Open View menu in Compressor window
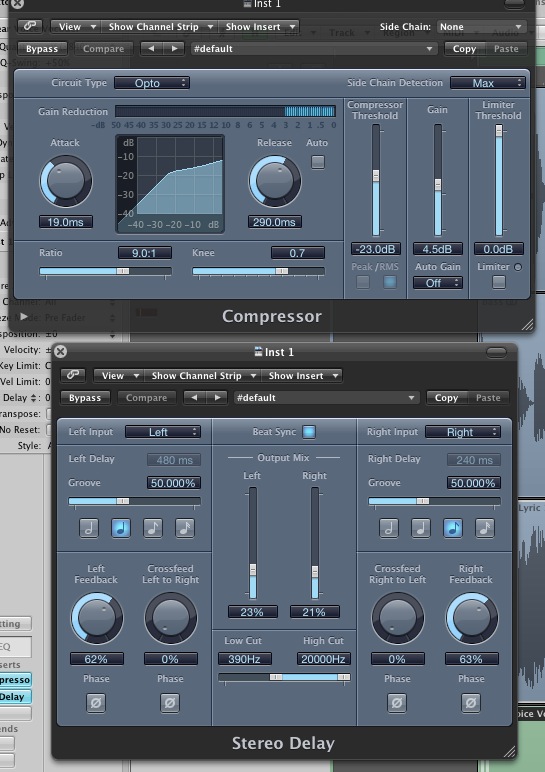This screenshot has height=772, width=545. coord(76,27)
